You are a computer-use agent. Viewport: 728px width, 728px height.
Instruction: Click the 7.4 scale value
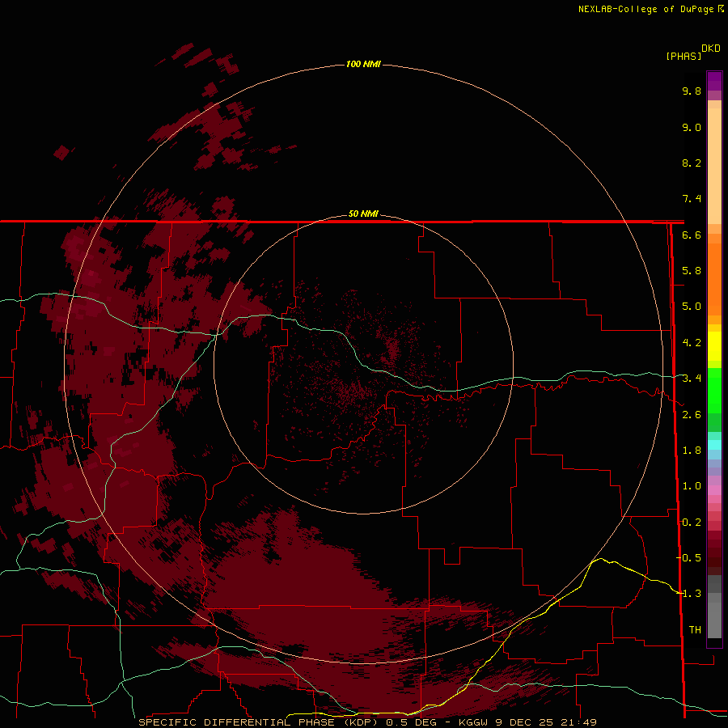692,199
